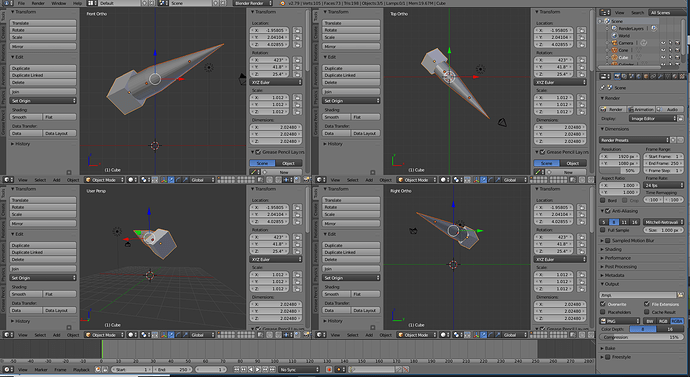Toggle Cone visibility eye in outliner
This screenshot has height=377, width=690.
663,50
